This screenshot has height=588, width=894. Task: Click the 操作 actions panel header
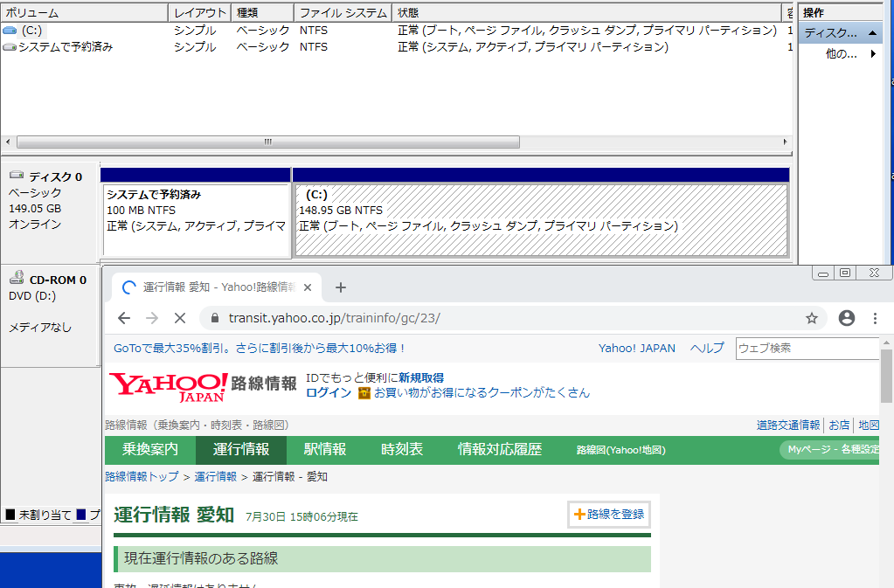(841, 12)
